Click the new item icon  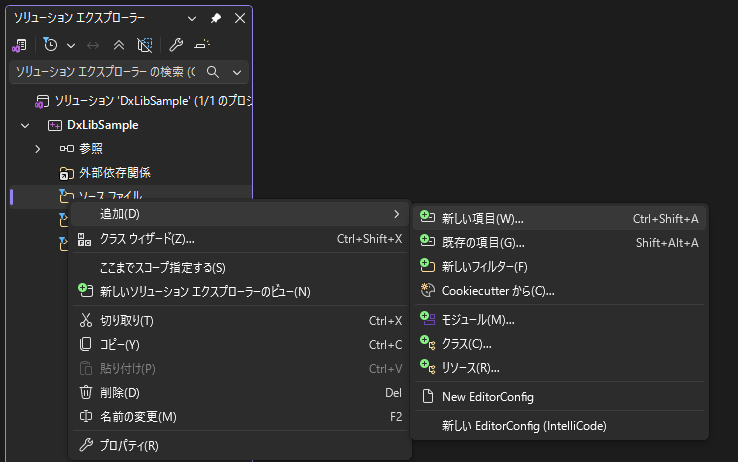pyautogui.click(x=427, y=216)
